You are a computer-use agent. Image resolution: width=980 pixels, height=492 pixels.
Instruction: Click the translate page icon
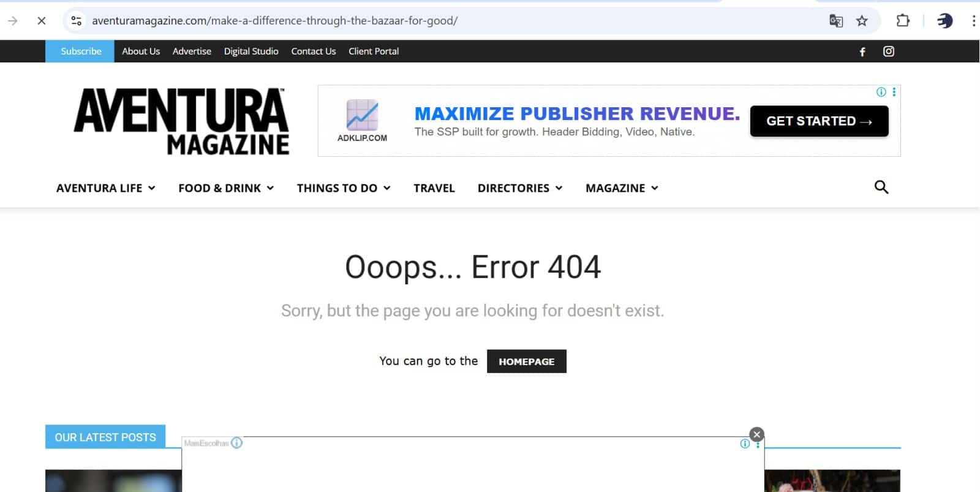[835, 21]
